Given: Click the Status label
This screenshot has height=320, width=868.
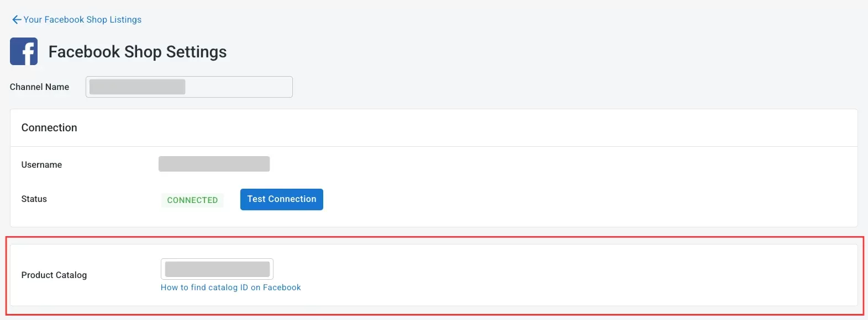Looking at the screenshot, I should 34,199.
